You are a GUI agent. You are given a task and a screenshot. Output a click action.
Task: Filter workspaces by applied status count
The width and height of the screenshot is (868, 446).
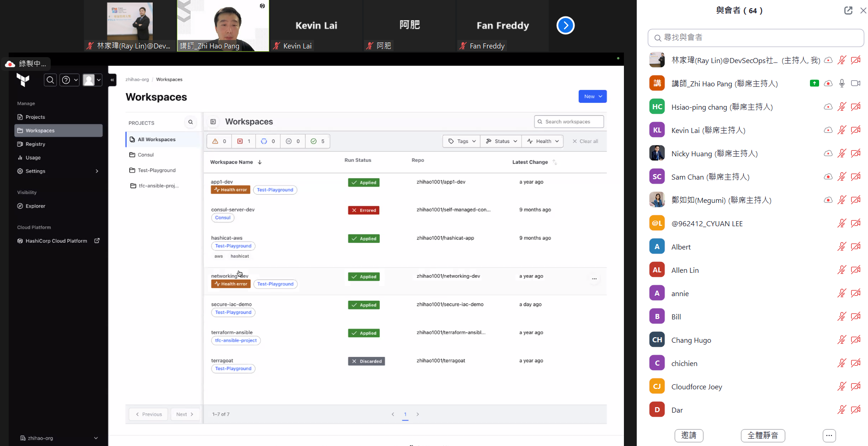(x=318, y=141)
